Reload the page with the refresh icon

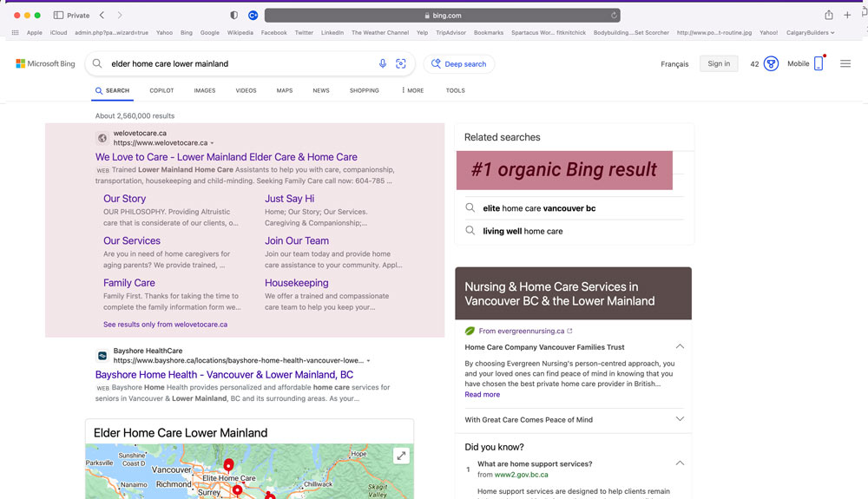(x=614, y=16)
